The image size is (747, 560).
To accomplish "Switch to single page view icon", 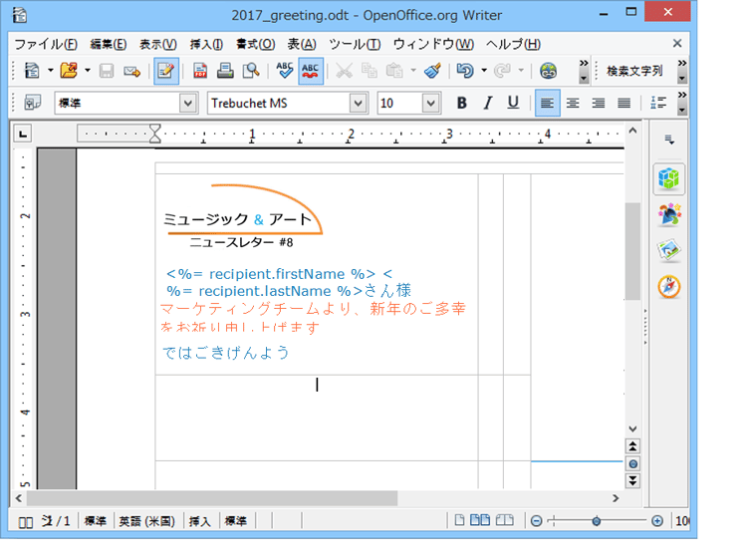I will pos(459,520).
